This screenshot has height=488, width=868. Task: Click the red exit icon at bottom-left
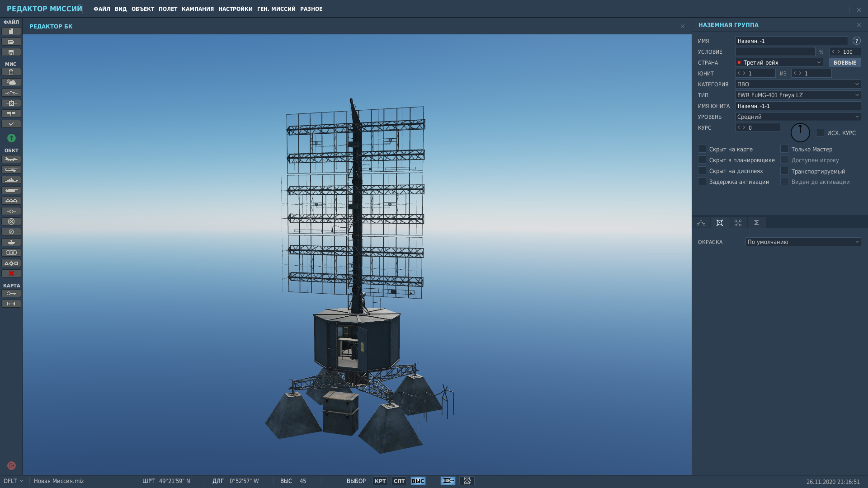pos(11,465)
